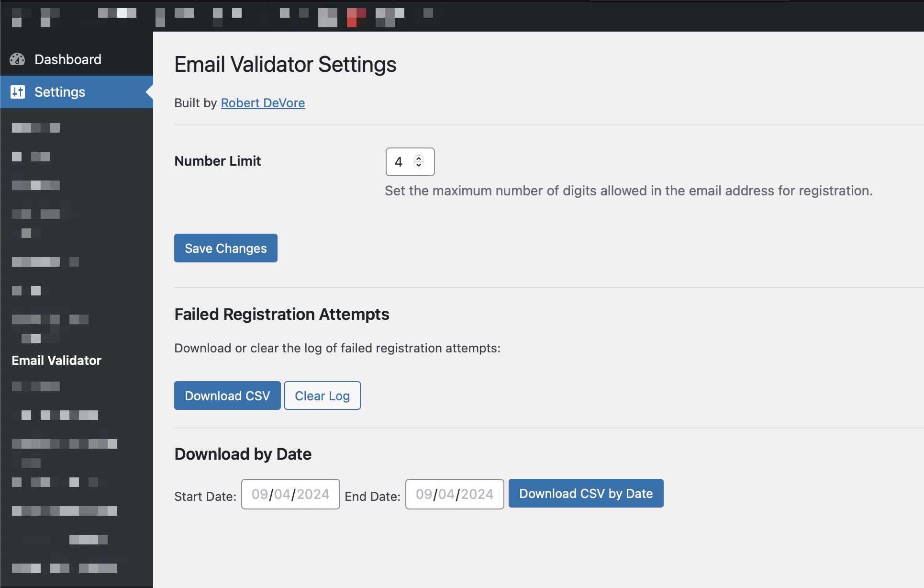Image resolution: width=924 pixels, height=588 pixels.
Task: Select day segment in End Date field
Action: click(446, 494)
